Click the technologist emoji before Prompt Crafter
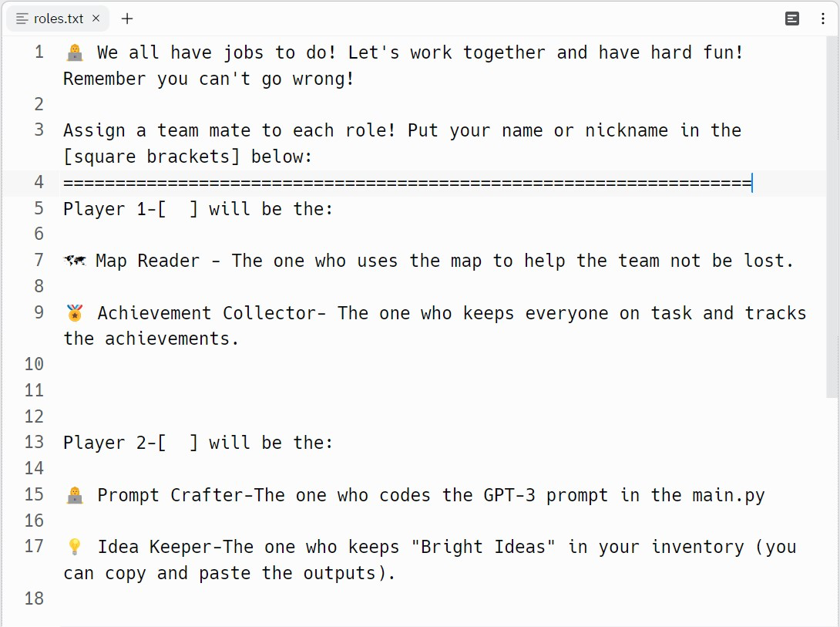Screen dimensions: 840x627 (x=75, y=494)
